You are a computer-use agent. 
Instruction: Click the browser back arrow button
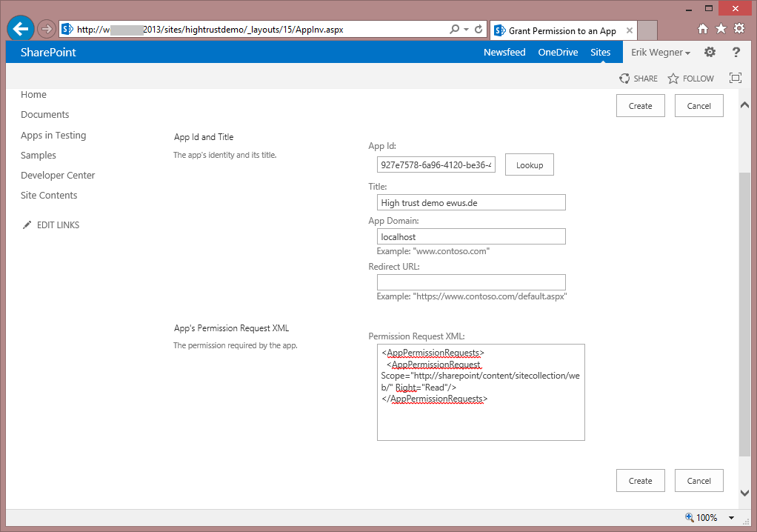click(21, 29)
